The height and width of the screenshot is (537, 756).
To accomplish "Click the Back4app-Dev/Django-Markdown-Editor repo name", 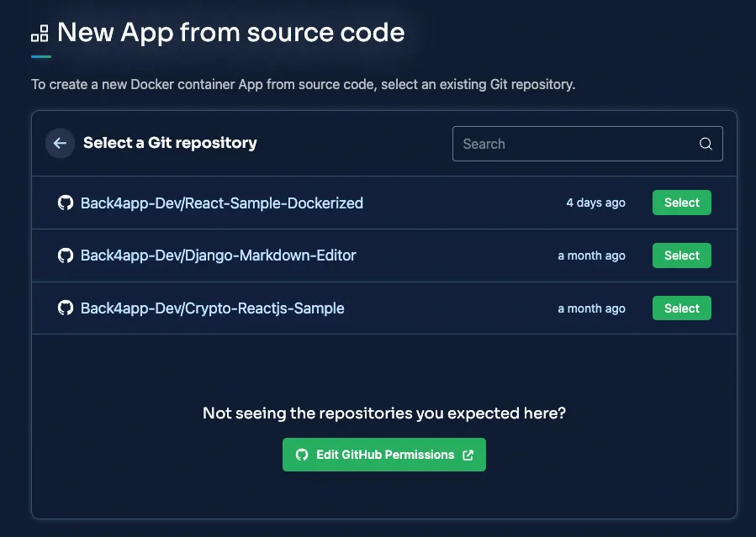I will [218, 255].
